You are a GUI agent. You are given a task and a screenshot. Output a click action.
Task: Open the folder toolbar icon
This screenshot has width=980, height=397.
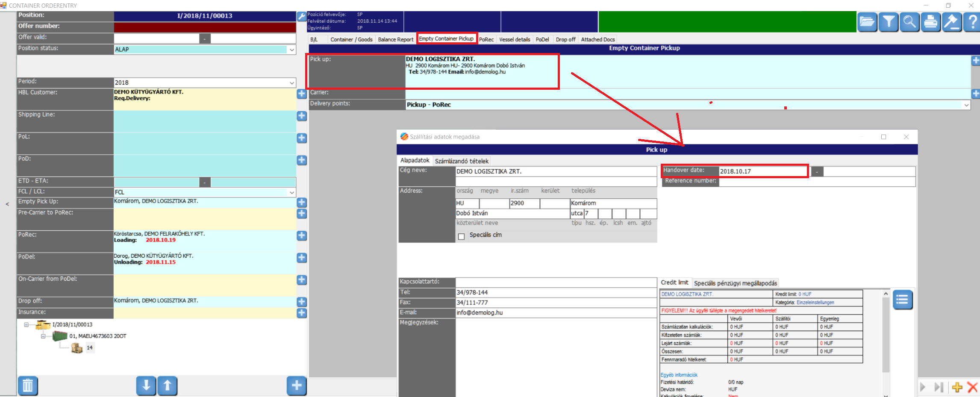tap(867, 22)
